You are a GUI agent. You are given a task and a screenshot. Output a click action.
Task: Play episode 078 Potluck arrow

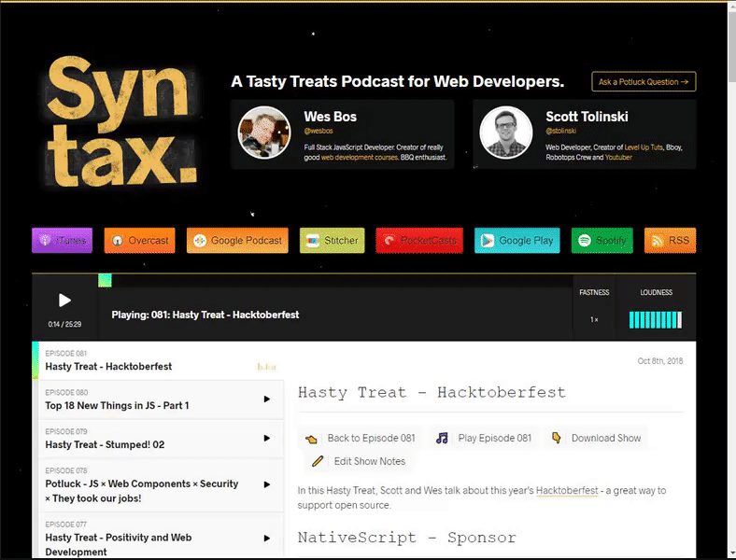266,484
